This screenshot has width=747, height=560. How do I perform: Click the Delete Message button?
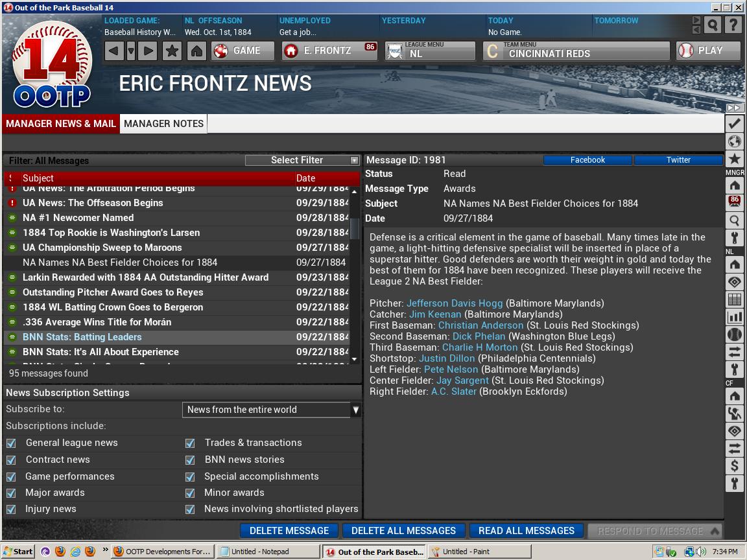[x=289, y=531]
